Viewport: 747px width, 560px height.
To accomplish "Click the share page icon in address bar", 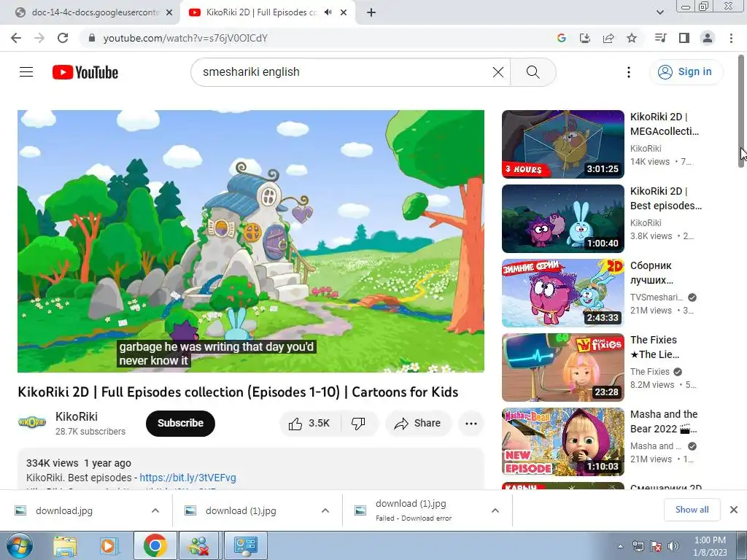I will pos(608,38).
